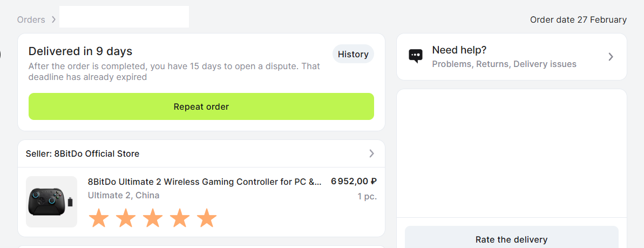
Task: Open order History
Action: click(353, 54)
